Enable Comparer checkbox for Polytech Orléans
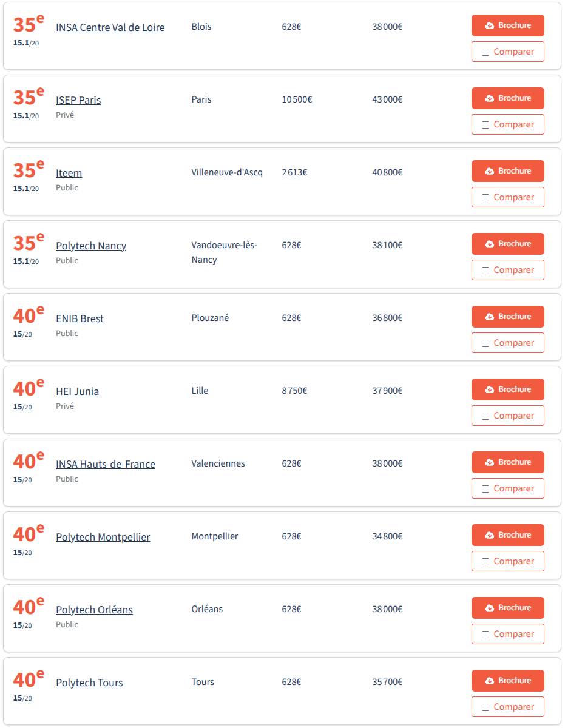 pos(485,635)
